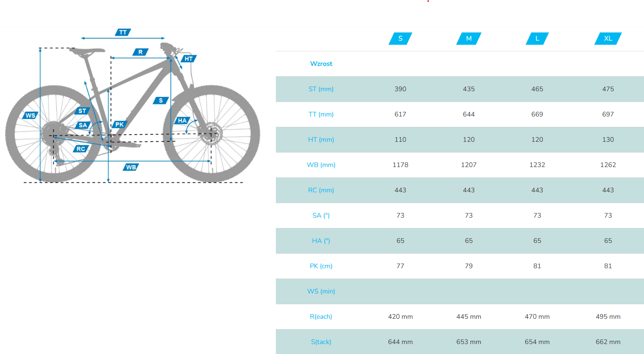Select the WS badge on rear wheel
Screen dimensions: 644x354
[30, 115]
